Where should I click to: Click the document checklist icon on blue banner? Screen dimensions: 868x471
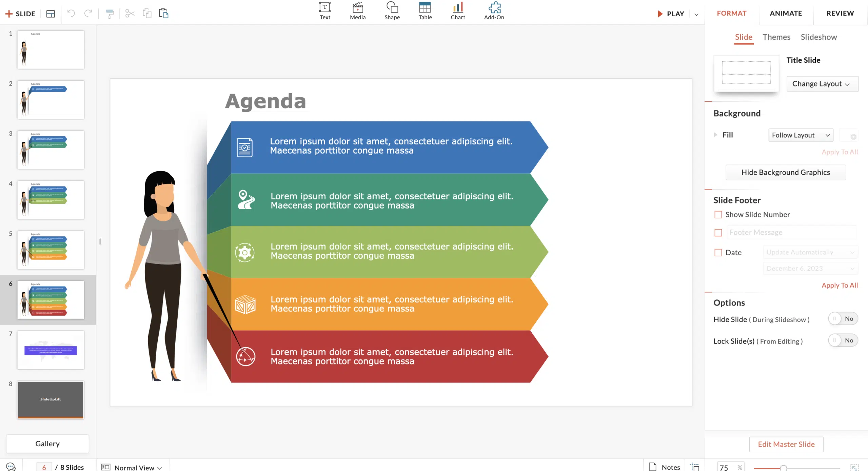244,147
